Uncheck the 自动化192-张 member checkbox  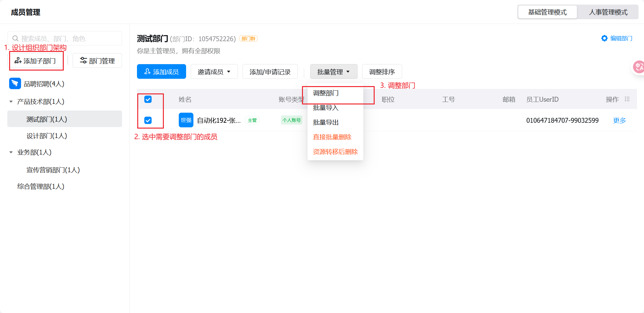(148, 120)
